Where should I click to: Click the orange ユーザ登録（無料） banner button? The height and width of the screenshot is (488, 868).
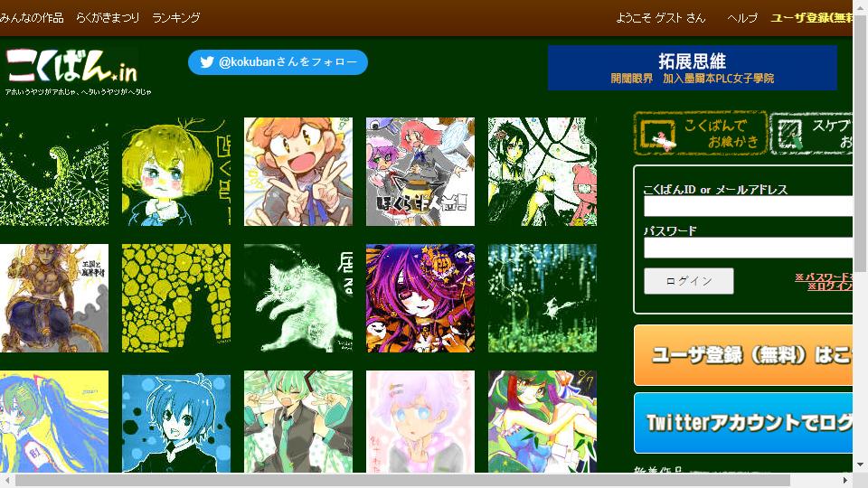click(x=743, y=355)
